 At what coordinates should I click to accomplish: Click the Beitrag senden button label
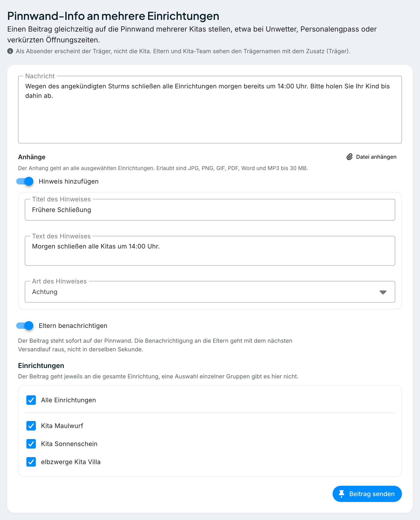pyautogui.click(x=372, y=494)
